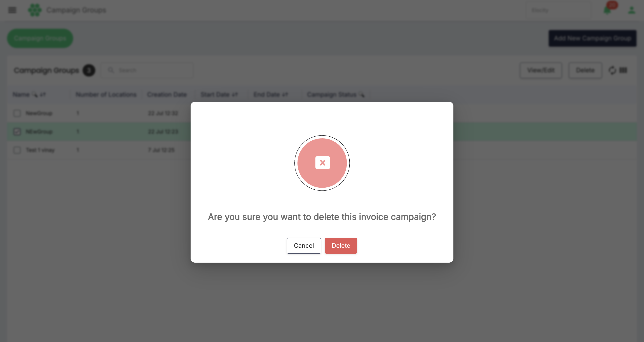This screenshot has width=644, height=342.
Task: Click the delete confirmation question text
Action: (x=322, y=217)
